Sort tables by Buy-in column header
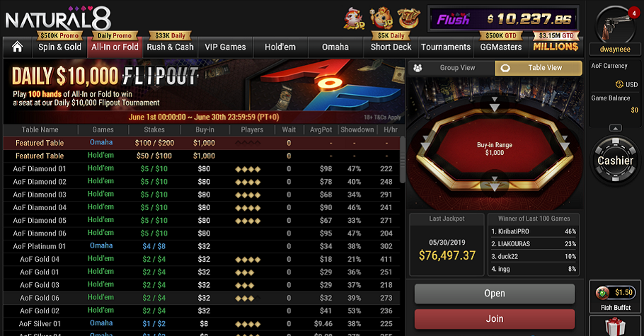 coord(205,129)
